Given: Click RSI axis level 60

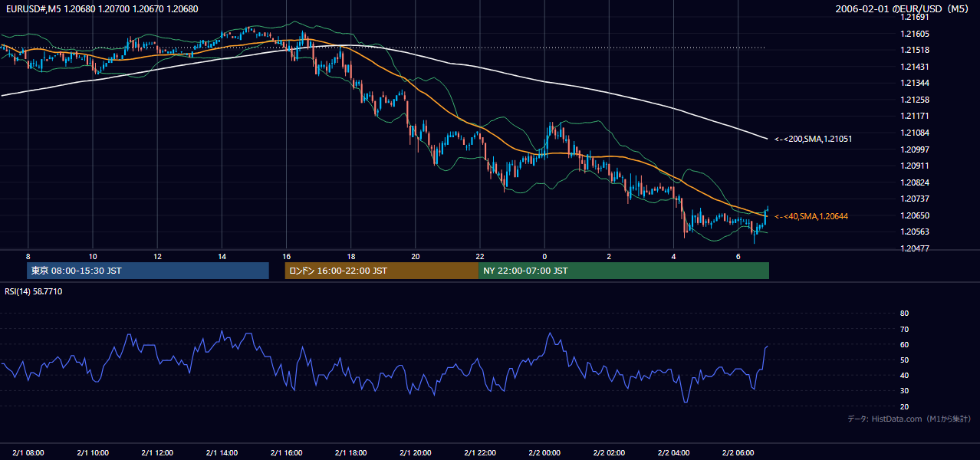Looking at the screenshot, I should tap(904, 344).
